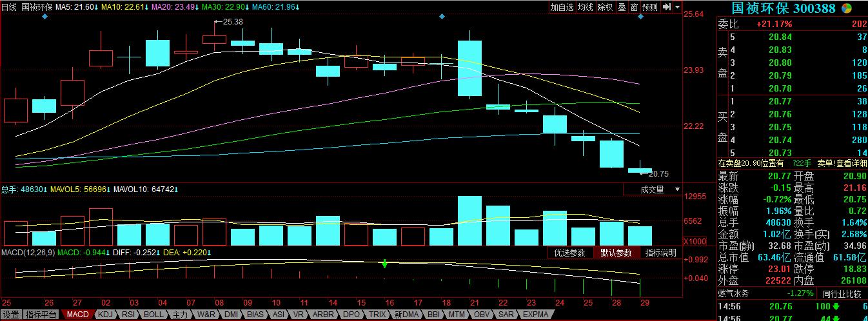Switch to the DPO indicator tab
This screenshot has width=868, height=321.
pos(351,315)
